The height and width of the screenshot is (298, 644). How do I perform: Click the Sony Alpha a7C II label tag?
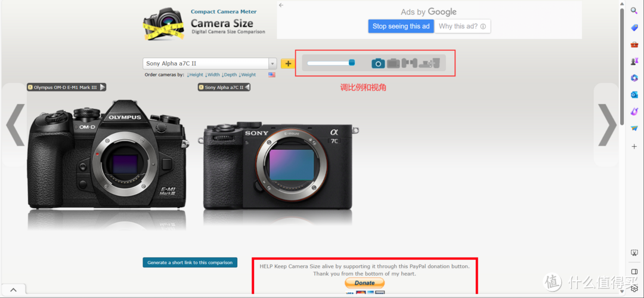(224, 87)
